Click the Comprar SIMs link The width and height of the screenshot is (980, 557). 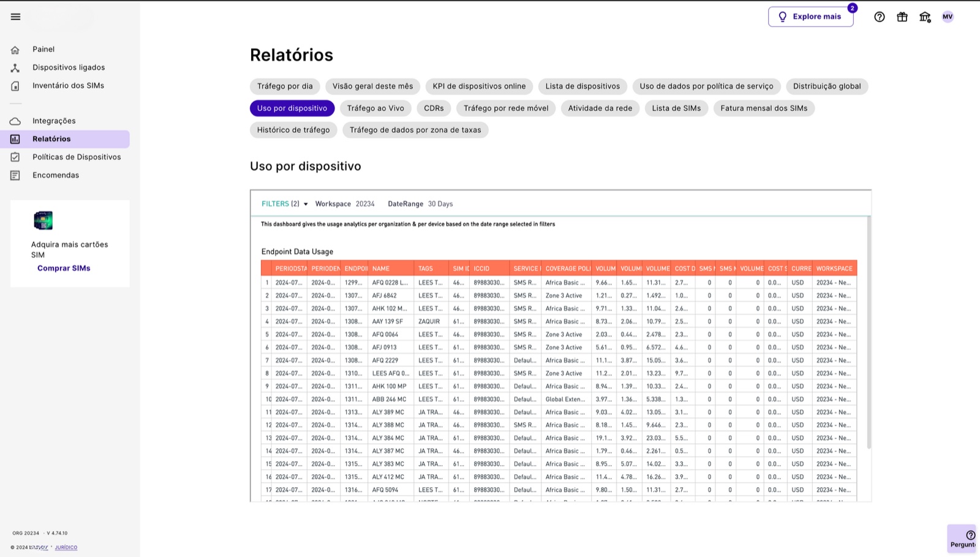64,268
